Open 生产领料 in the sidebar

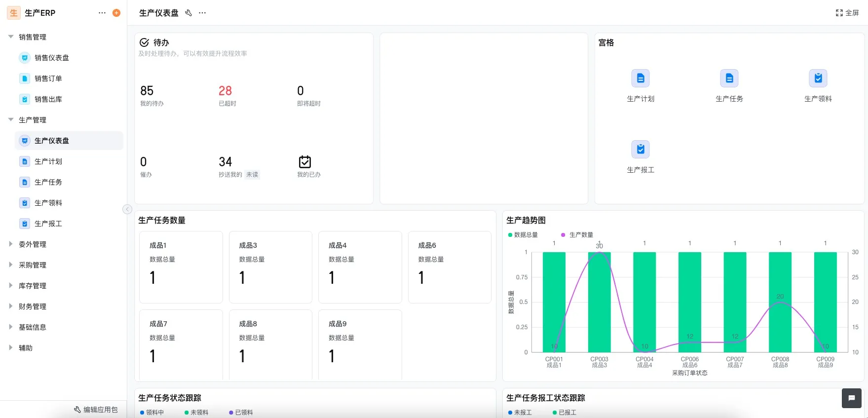coord(69,203)
